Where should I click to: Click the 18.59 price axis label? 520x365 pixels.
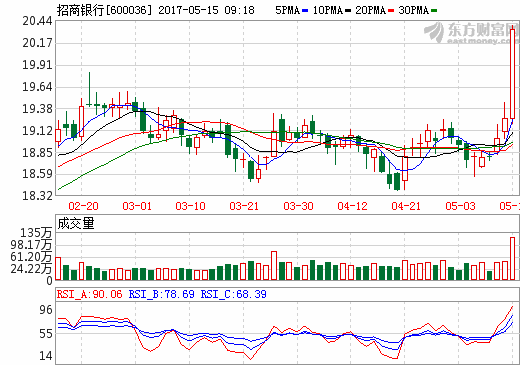point(37,174)
